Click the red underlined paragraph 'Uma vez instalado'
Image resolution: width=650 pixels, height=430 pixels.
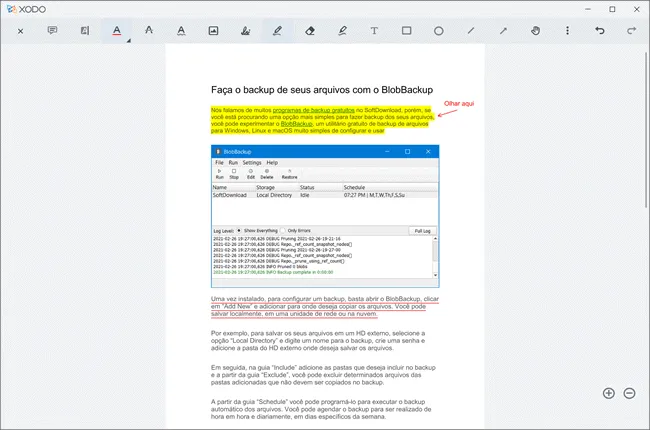(x=325, y=306)
